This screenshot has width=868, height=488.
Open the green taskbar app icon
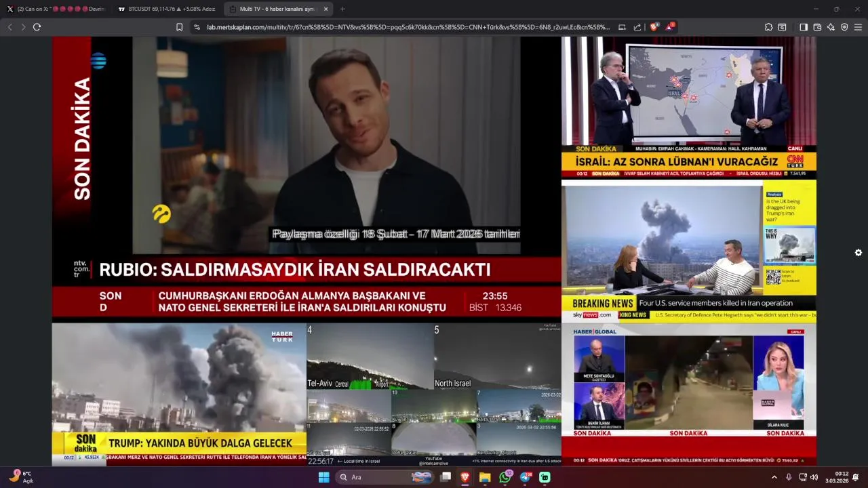coord(545,477)
